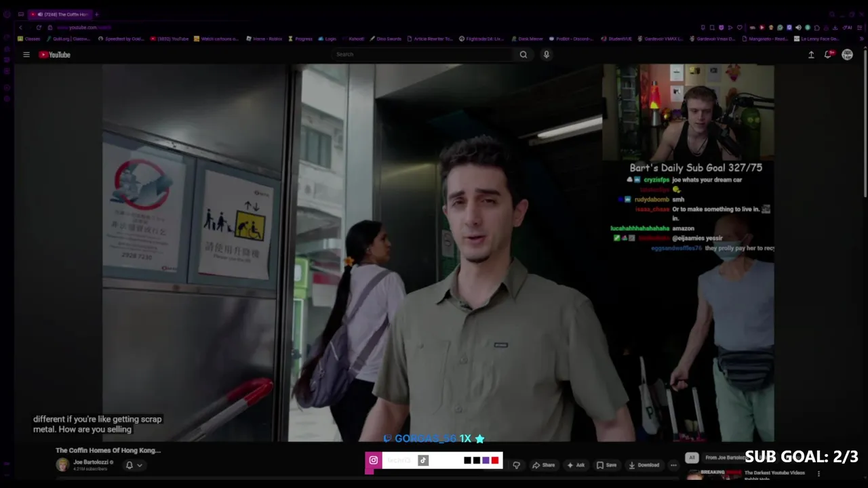Switch to The Coffin Homes browser tab
Image resolution: width=868 pixels, height=488 pixels.
click(x=60, y=14)
